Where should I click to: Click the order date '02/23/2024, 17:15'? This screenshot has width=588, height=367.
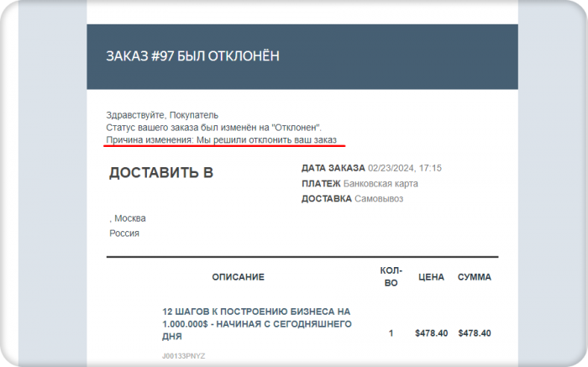coord(405,168)
